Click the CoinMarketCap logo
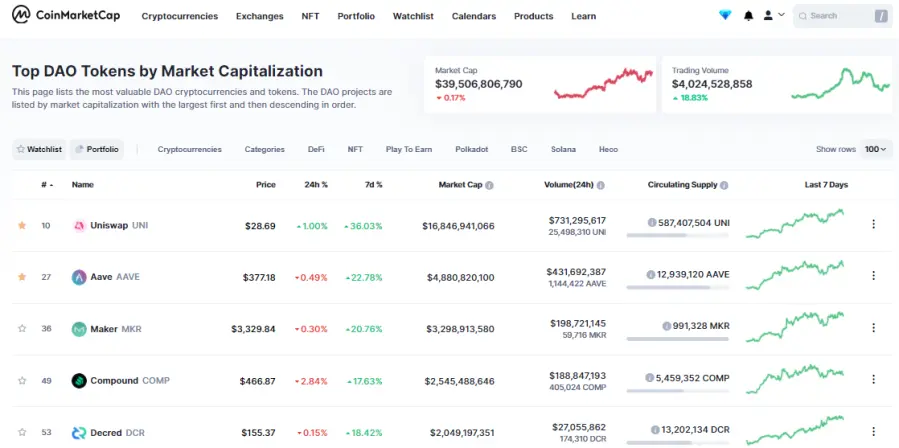The image size is (899, 448). pos(66,15)
